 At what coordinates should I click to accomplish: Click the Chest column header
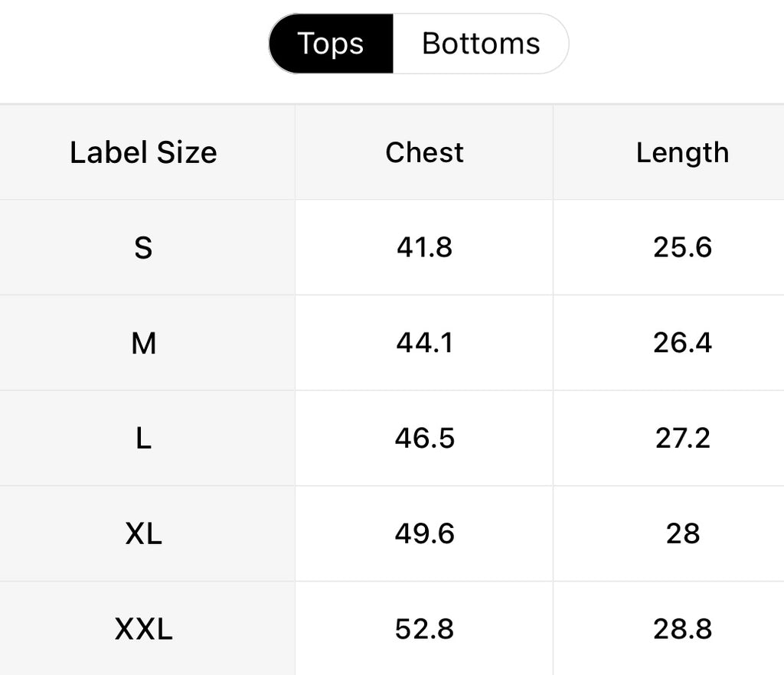tap(424, 152)
